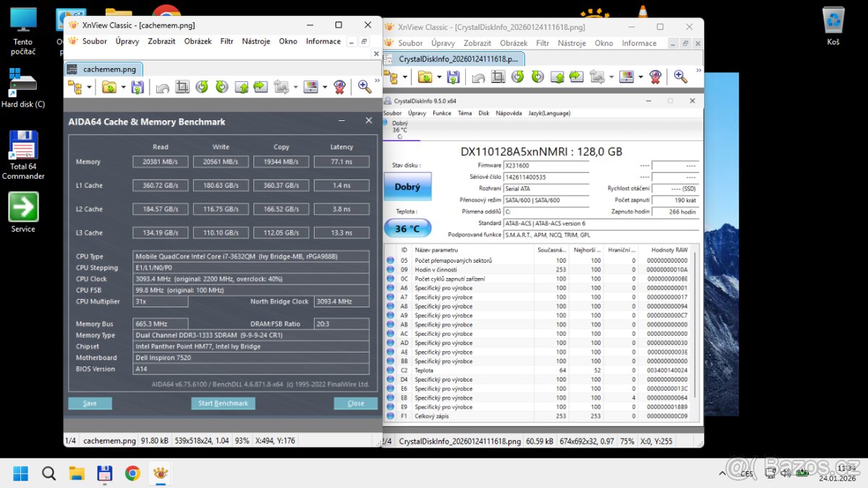This screenshot has height=488, width=868.
Task: Select the Crop tool in XnView toolbar
Action: [x=182, y=86]
